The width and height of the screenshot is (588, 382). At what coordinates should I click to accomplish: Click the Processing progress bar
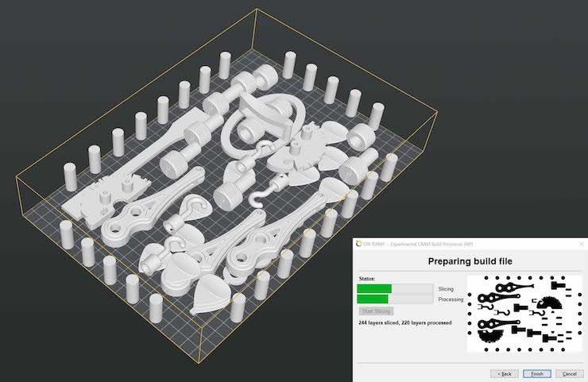click(x=394, y=299)
